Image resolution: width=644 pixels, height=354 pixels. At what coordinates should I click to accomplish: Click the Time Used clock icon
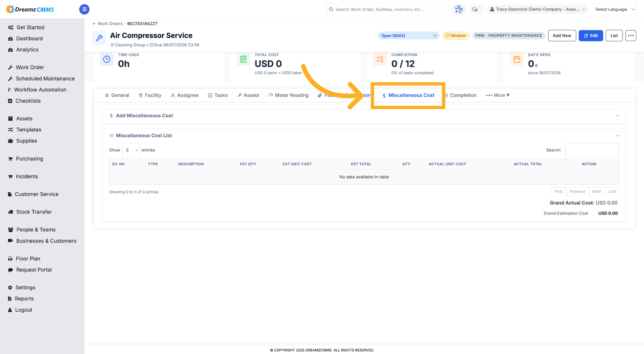point(107,59)
